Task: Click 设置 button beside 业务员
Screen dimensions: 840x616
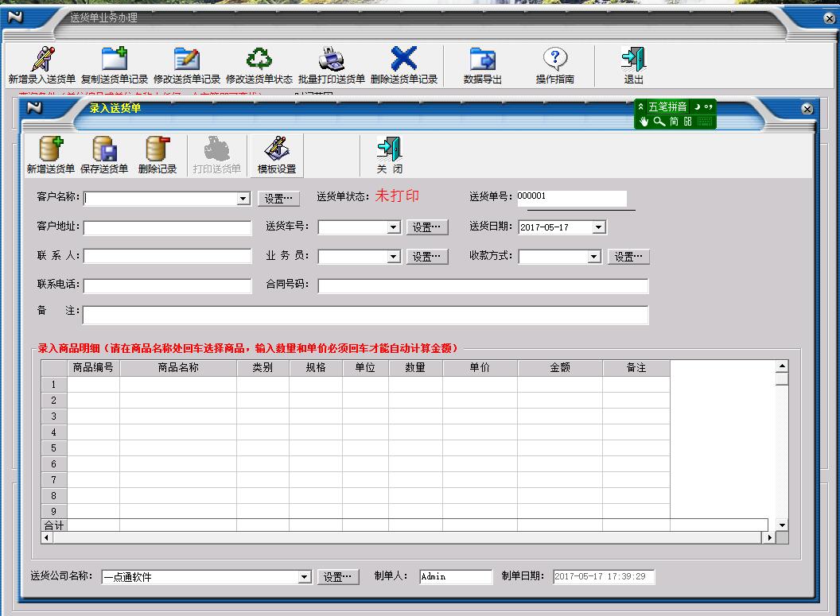Action: tap(427, 257)
